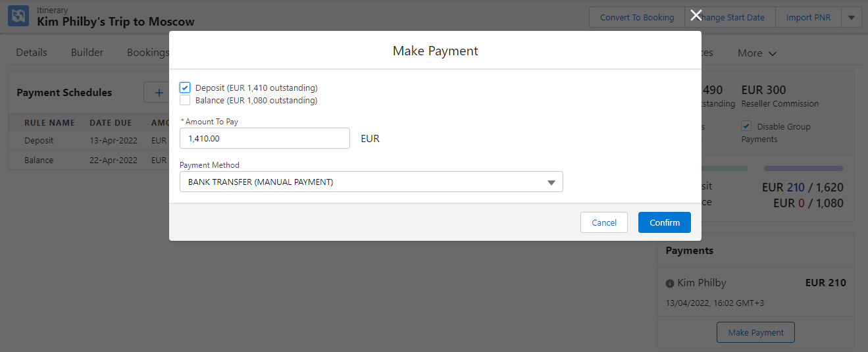
Task: Go to the Bookings tab
Action: [x=147, y=53]
